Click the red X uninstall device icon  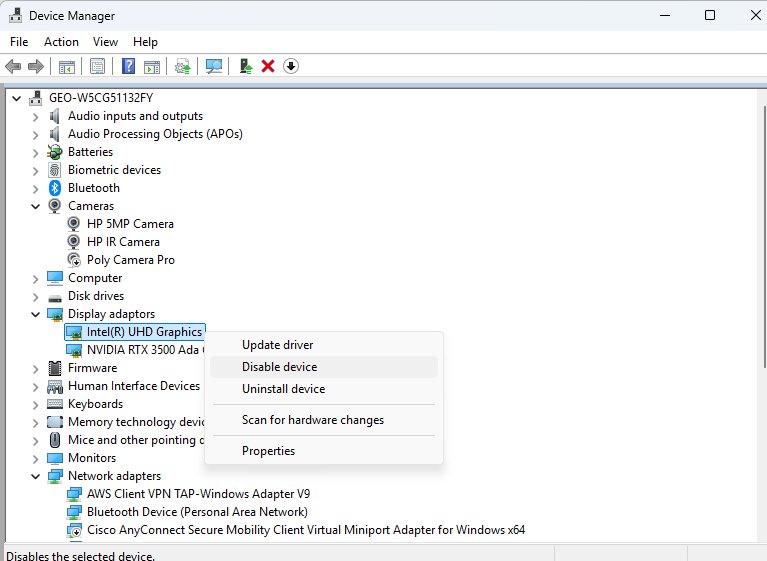pyautogui.click(x=268, y=66)
